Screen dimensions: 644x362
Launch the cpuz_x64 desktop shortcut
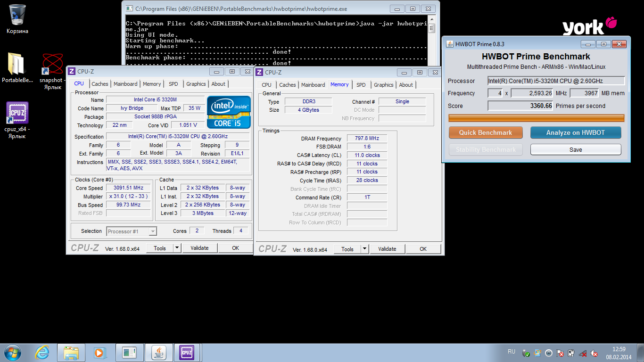coord(17,120)
